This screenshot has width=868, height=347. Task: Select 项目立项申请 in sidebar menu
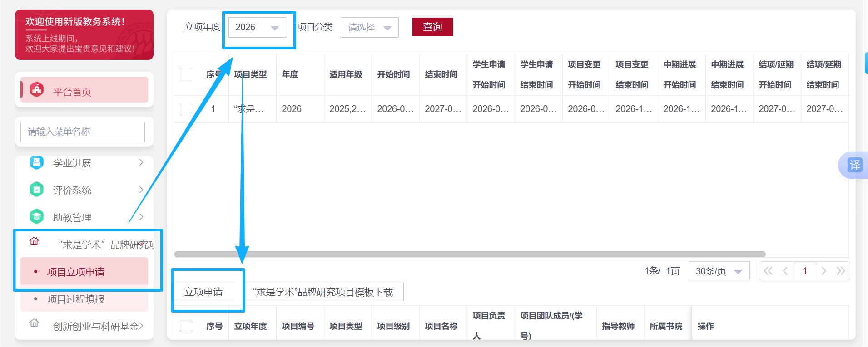pyautogui.click(x=76, y=272)
